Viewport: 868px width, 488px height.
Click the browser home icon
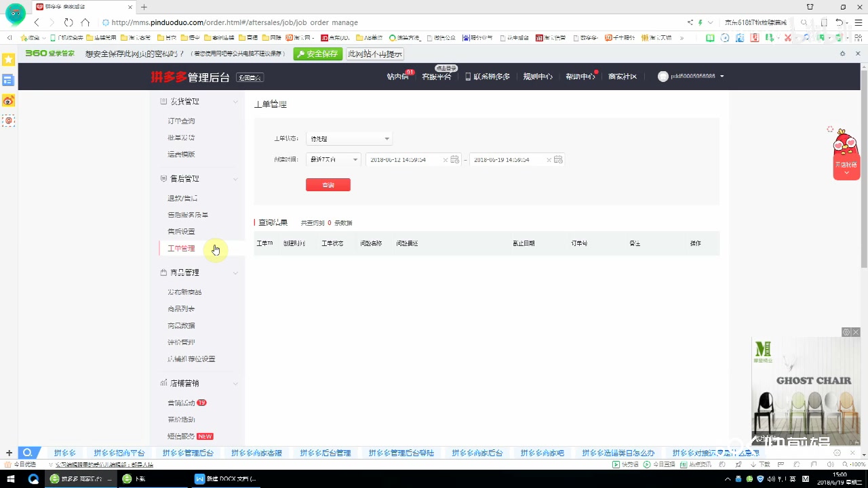pos(84,22)
